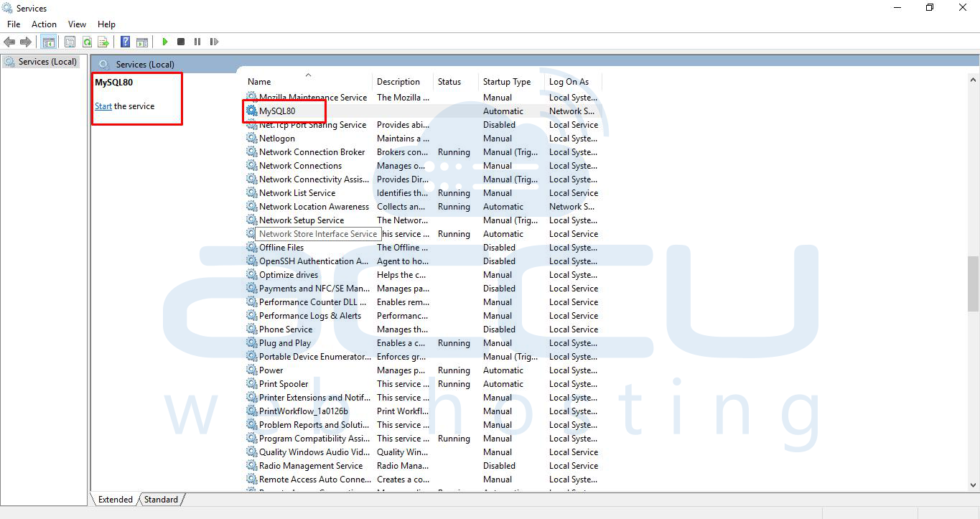Sort by the Status column header
The image size is (980, 519).
pos(456,82)
